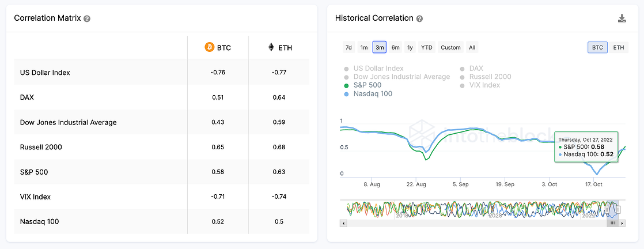The image size is (644, 249).
Task: Click Dow Jones Industrial Average row label
Action: point(68,122)
